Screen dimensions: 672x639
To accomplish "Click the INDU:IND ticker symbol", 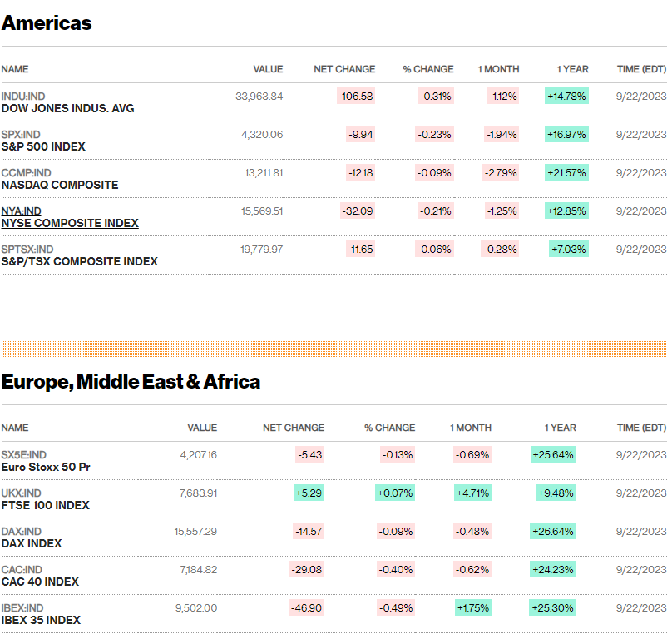I will coord(23,97).
